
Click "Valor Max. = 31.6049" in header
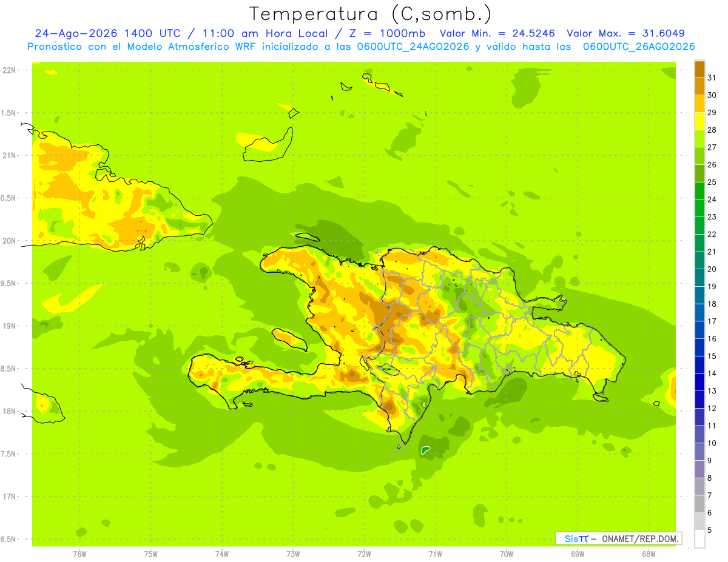[x=627, y=33]
